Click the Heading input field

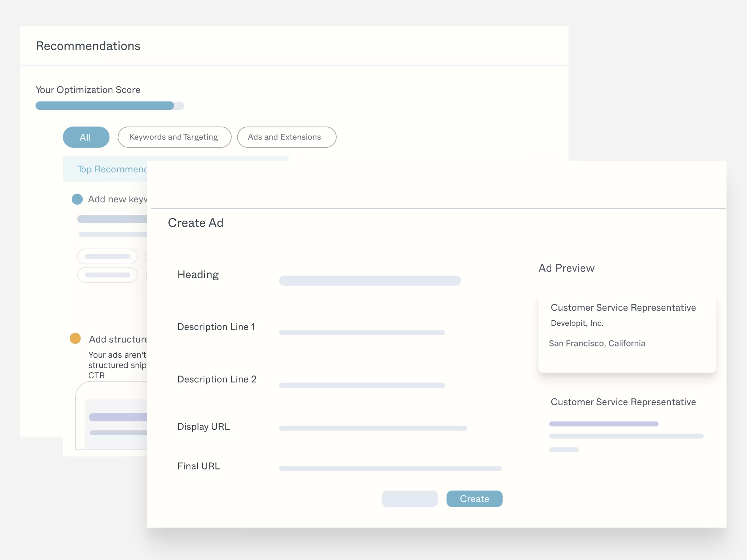tap(370, 281)
